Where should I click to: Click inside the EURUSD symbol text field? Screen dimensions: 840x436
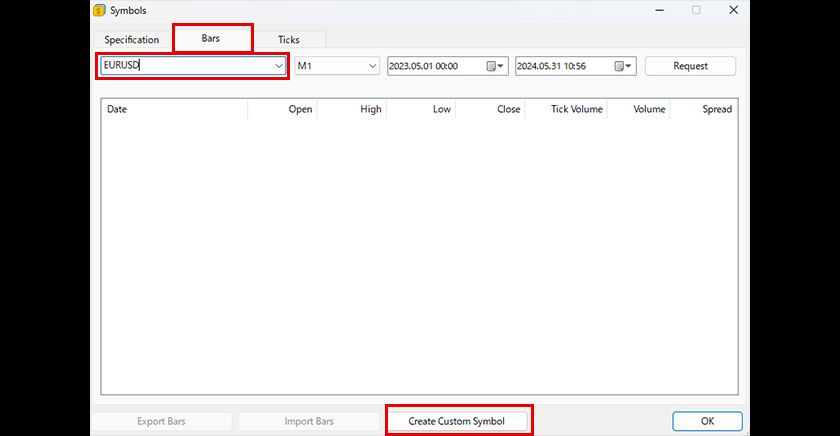185,66
